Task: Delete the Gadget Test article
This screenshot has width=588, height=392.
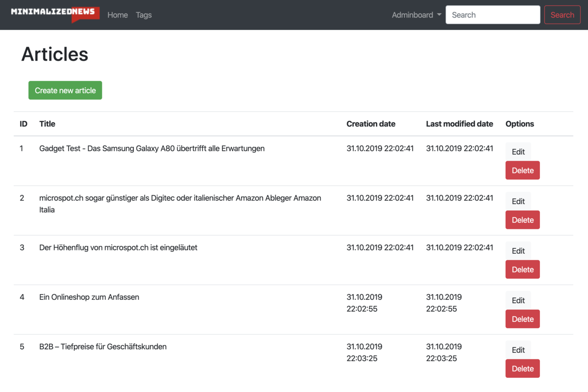Action: point(522,171)
